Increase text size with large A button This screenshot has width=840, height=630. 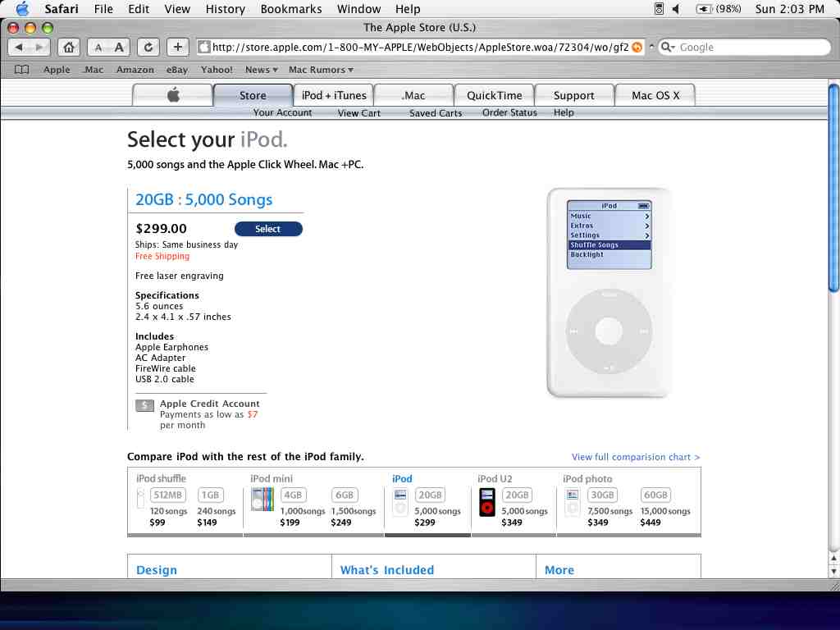[x=120, y=47]
